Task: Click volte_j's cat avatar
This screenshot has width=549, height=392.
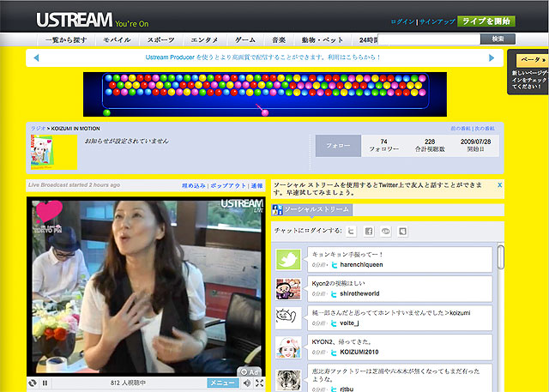Action: pos(288,318)
